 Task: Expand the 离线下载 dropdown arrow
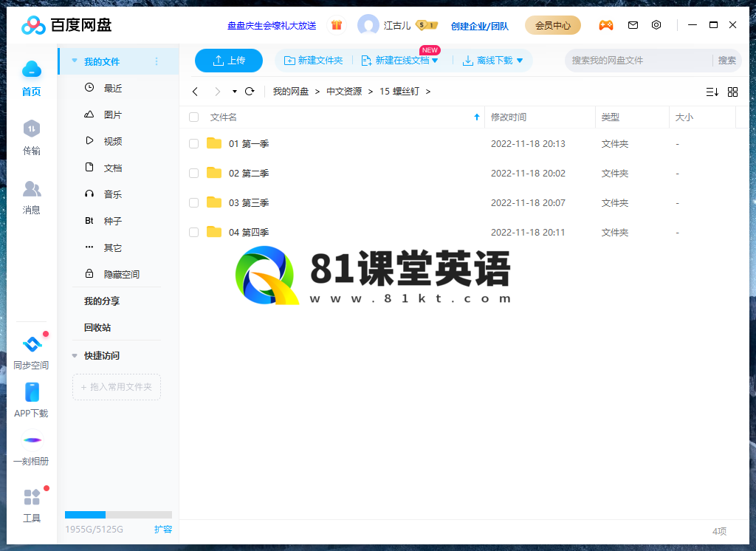[x=520, y=61]
